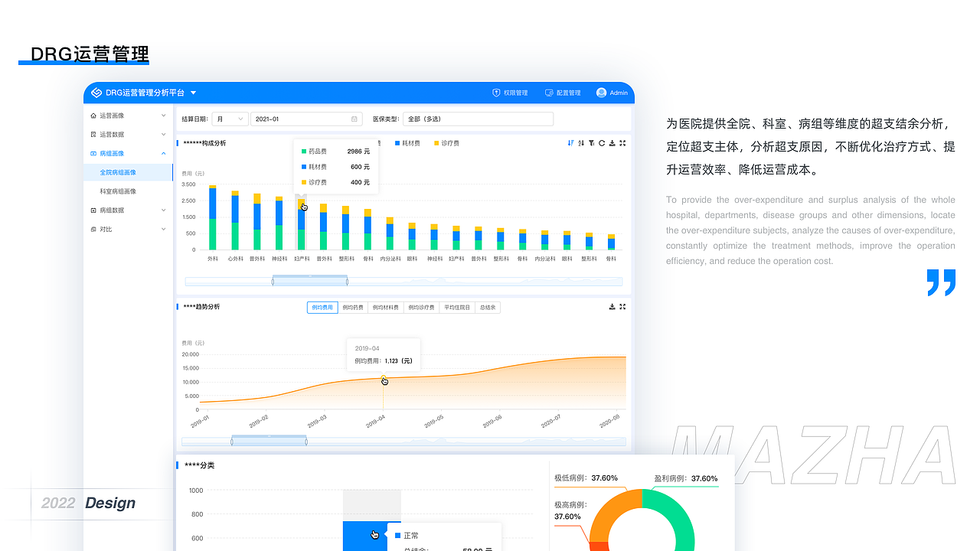Refresh the 构成分析 chart data
This screenshot has width=980, height=551.
[602, 143]
